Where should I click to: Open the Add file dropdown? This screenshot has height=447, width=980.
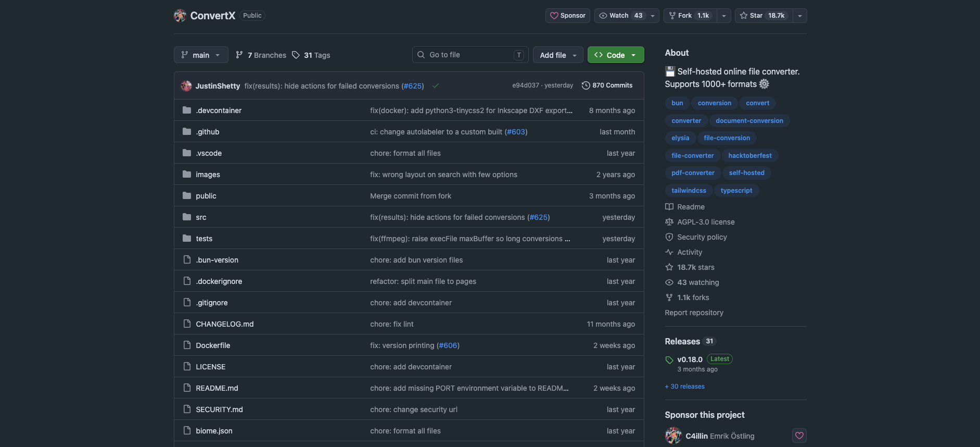pyautogui.click(x=558, y=55)
